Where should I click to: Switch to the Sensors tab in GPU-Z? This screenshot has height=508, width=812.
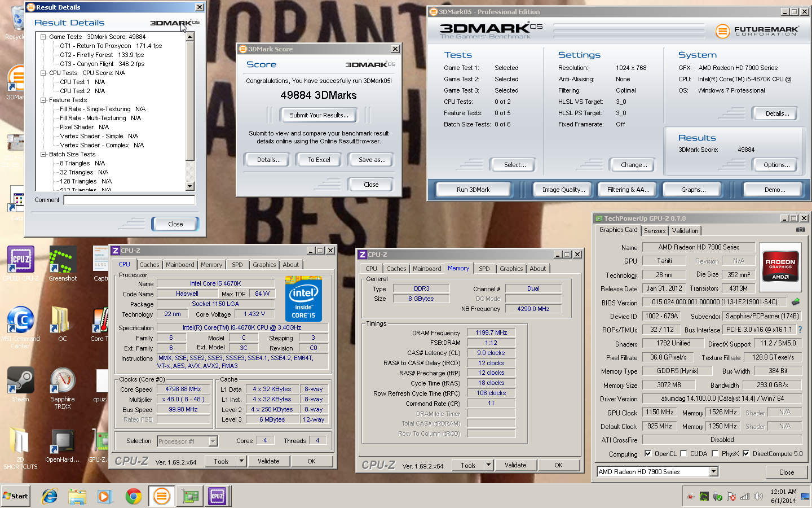(x=655, y=230)
